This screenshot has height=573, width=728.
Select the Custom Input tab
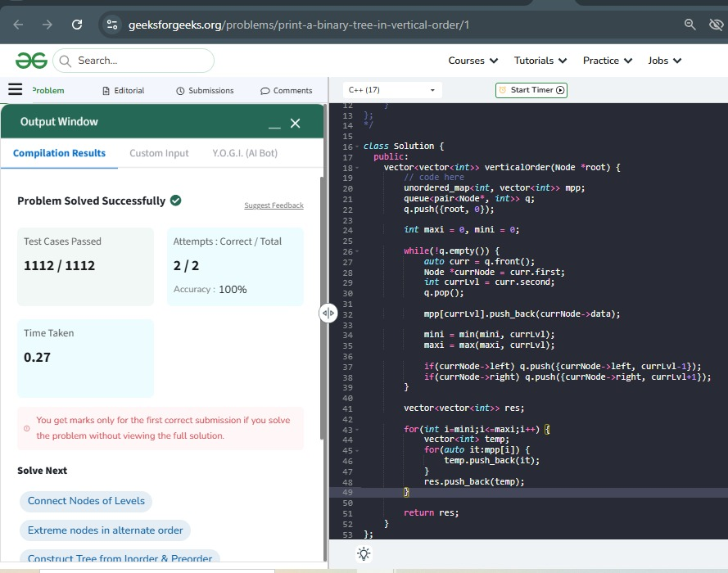(x=159, y=153)
